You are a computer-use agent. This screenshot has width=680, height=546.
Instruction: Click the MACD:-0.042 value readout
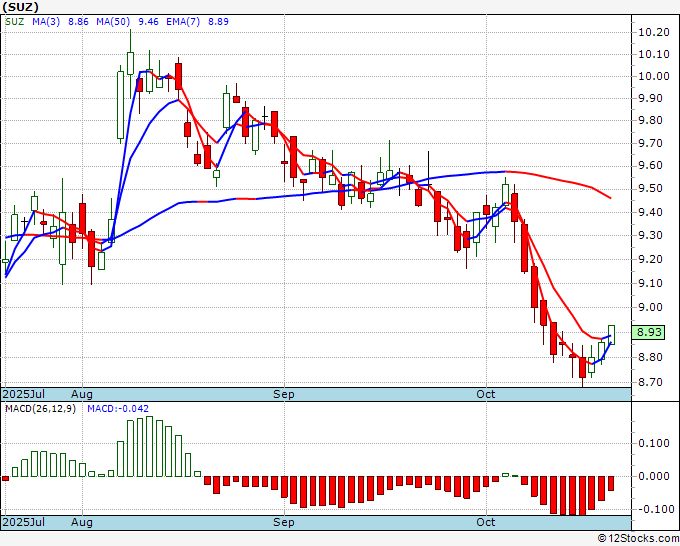120,410
